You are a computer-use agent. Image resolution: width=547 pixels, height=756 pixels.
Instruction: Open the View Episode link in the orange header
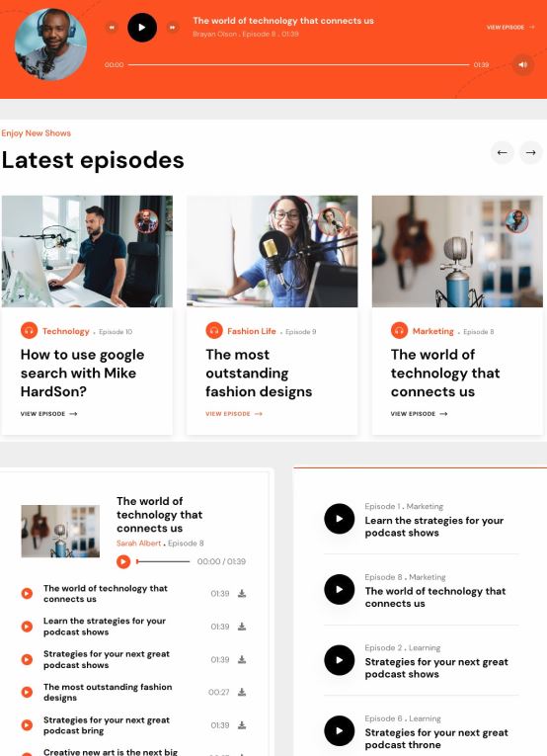(x=510, y=28)
